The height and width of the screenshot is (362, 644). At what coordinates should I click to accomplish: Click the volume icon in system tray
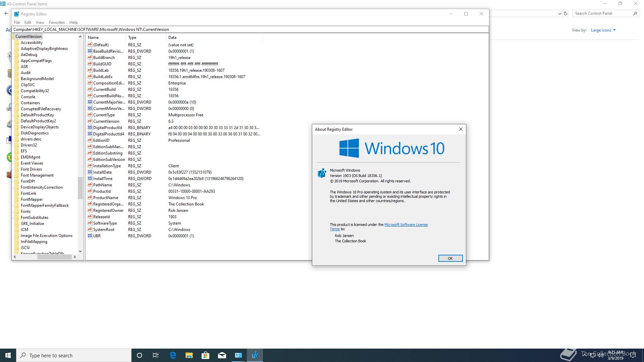[600, 355]
